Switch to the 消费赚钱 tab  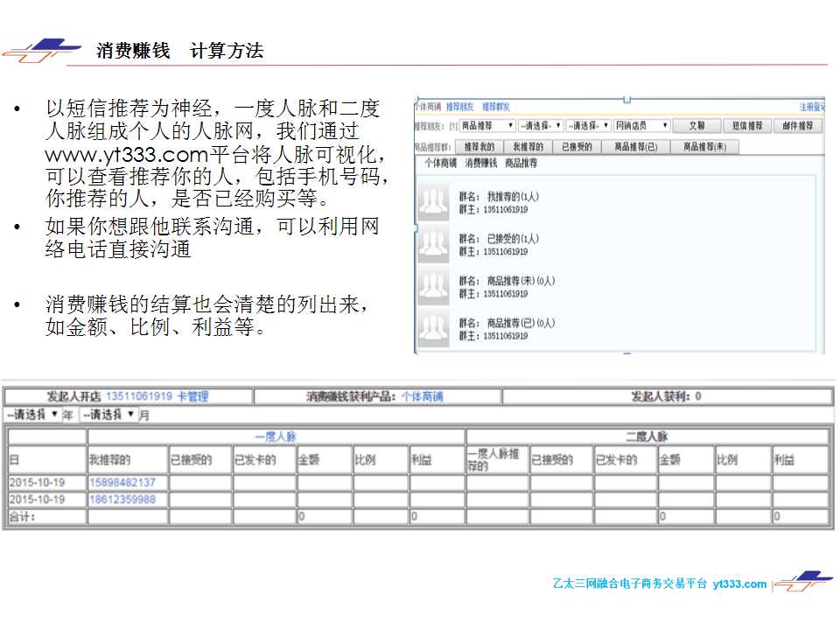click(480, 163)
